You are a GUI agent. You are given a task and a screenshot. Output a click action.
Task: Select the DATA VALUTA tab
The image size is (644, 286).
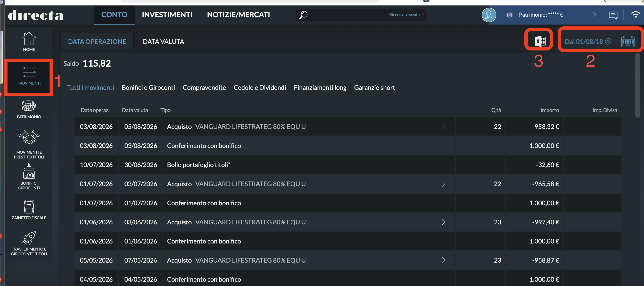163,42
